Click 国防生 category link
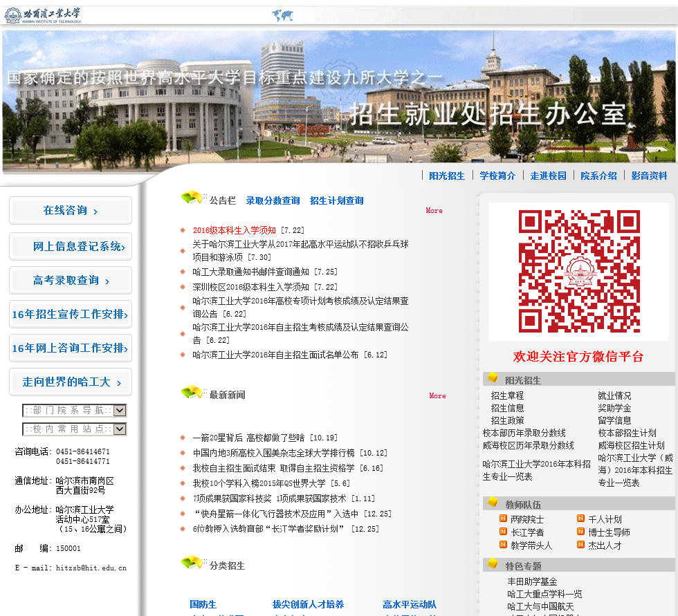 [203, 604]
